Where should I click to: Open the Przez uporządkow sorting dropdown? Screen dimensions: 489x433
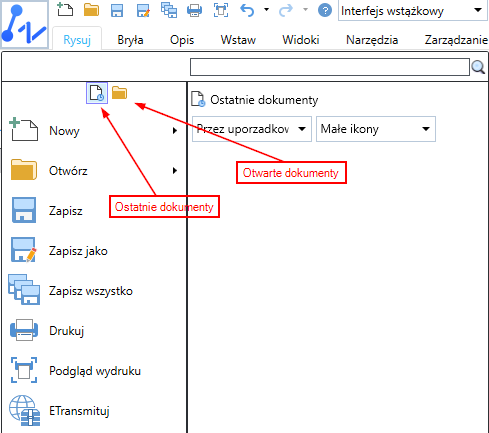tap(252, 129)
